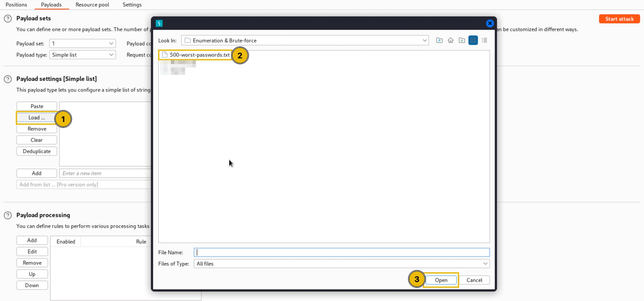Open Payload processing help icon
Screen dimensions: 644x301
8,215
